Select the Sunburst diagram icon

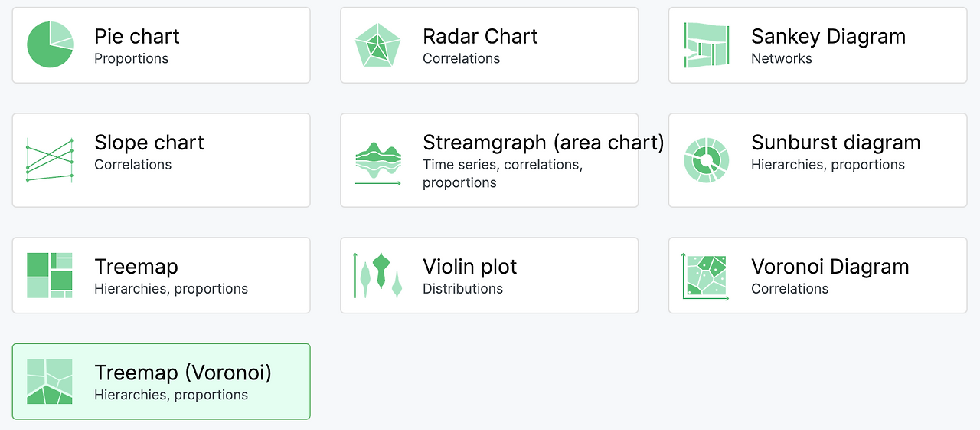706,160
